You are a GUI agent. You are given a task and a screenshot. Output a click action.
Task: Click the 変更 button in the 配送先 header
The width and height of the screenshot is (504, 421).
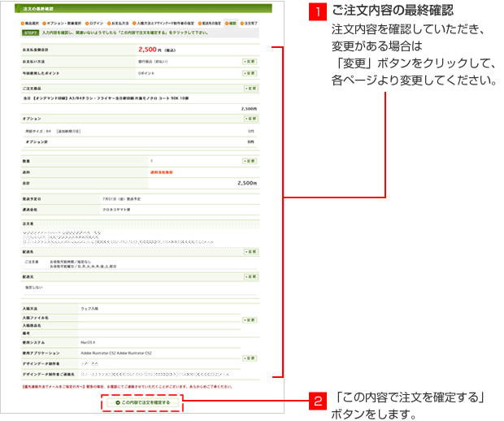click(250, 252)
